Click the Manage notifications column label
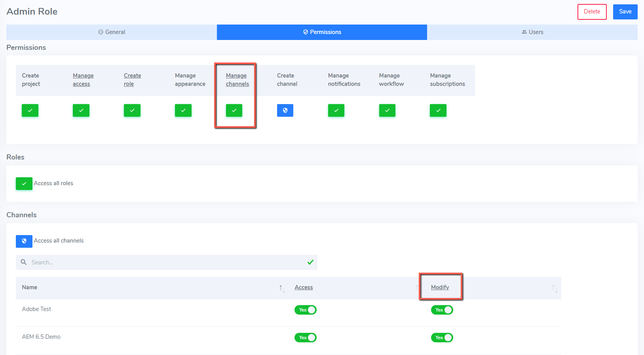This screenshot has height=355, width=644. (344, 80)
